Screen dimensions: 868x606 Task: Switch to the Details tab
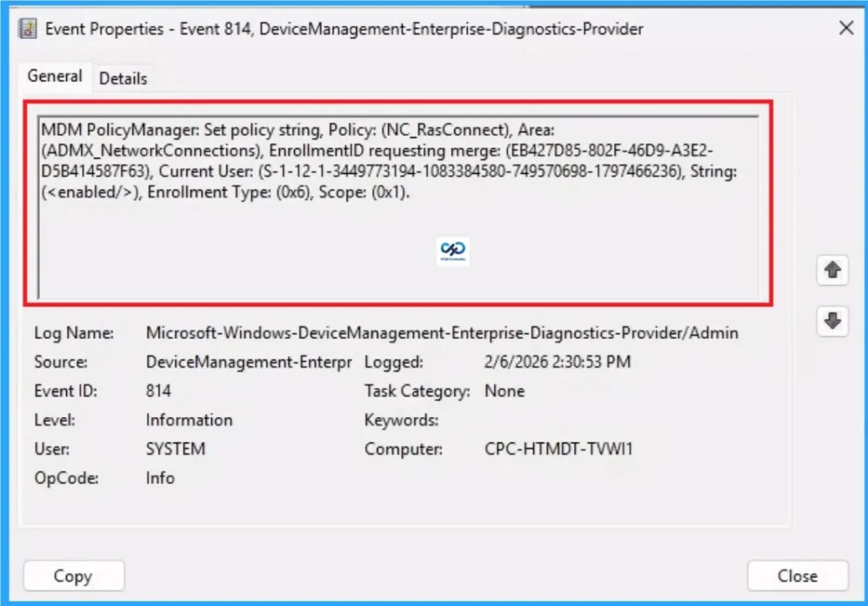point(123,78)
